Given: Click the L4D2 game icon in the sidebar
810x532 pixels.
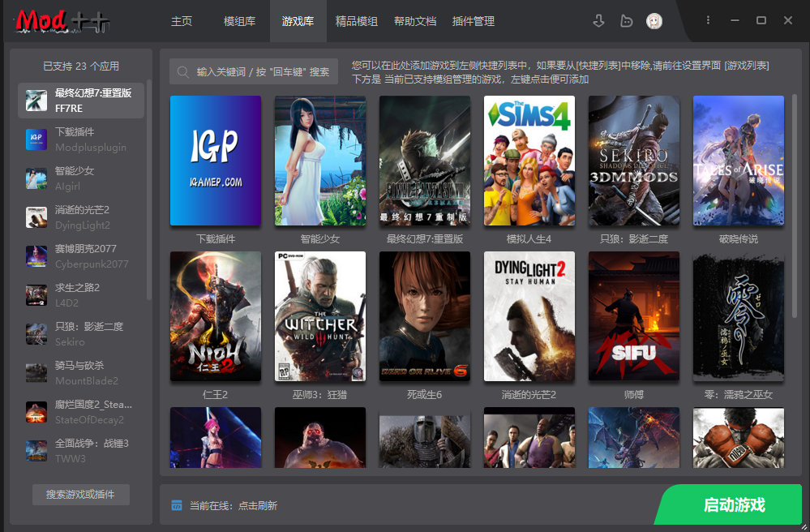Looking at the screenshot, I should pos(36,295).
